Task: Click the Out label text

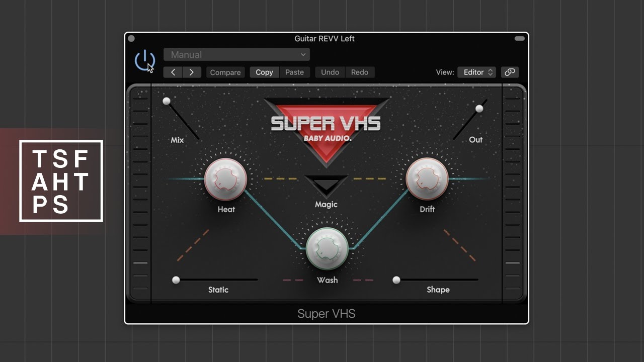Action: pyautogui.click(x=475, y=140)
